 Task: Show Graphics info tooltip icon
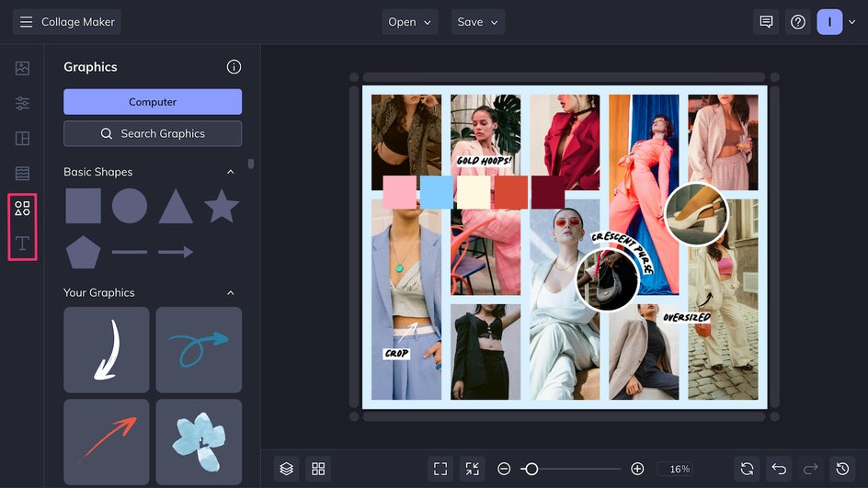[x=234, y=67]
